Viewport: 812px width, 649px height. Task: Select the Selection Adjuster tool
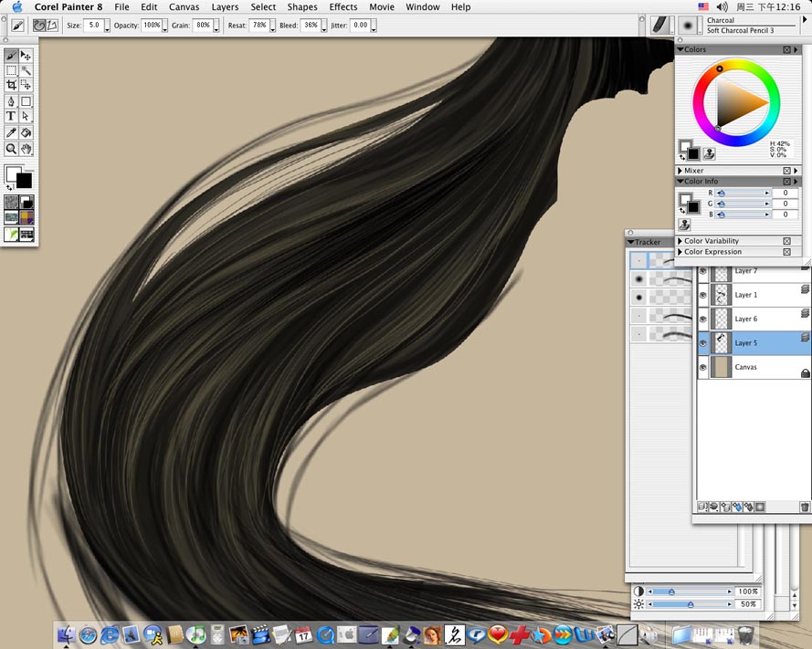[x=26, y=85]
